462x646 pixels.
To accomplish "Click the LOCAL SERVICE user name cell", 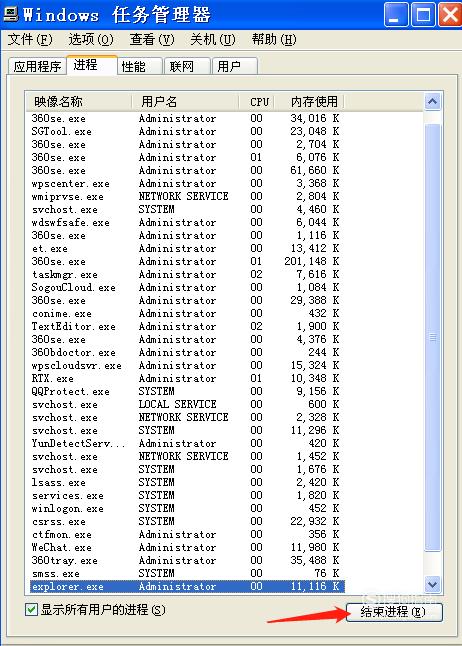I will 177,404.
